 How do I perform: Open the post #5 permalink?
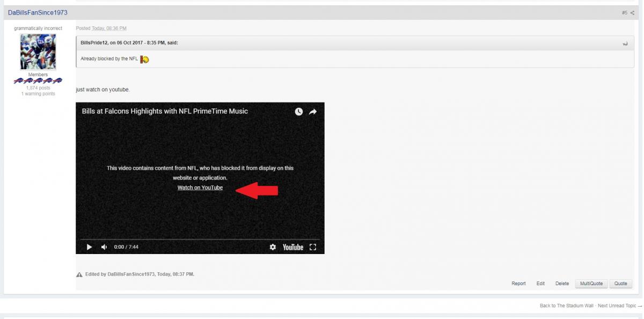click(625, 13)
